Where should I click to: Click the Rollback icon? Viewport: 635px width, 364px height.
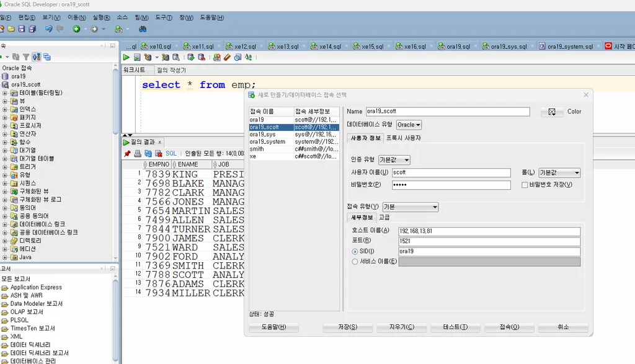coord(202,58)
